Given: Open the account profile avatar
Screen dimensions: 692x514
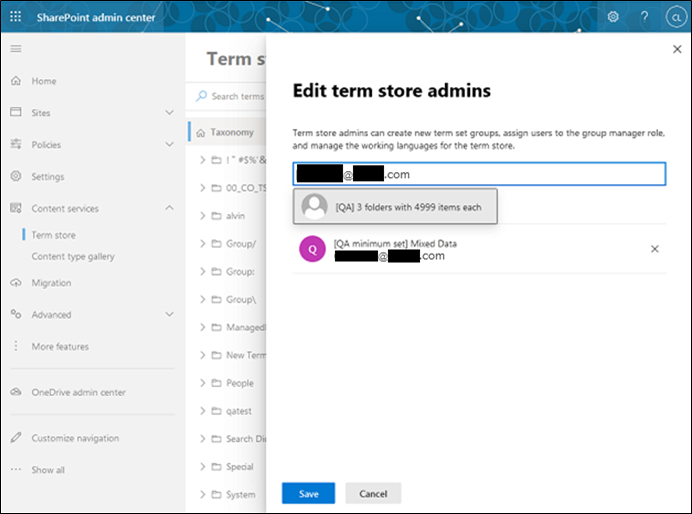Looking at the screenshot, I should [x=675, y=17].
